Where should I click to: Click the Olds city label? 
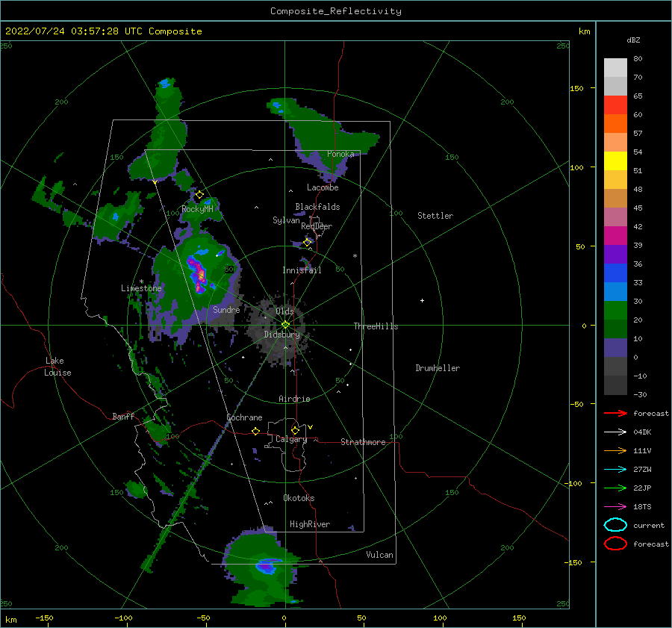click(x=284, y=311)
